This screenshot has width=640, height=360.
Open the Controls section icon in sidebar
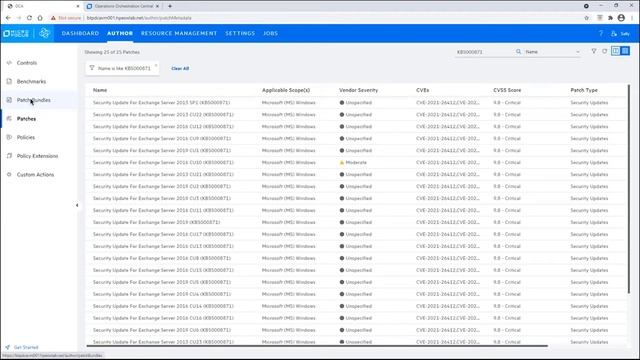click(9, 63)
